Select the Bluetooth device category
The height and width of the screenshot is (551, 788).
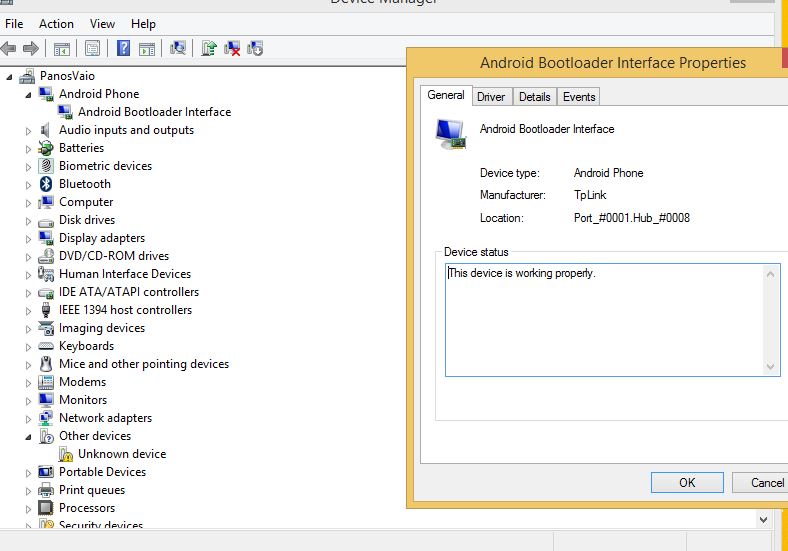click(x=84, y=184)
